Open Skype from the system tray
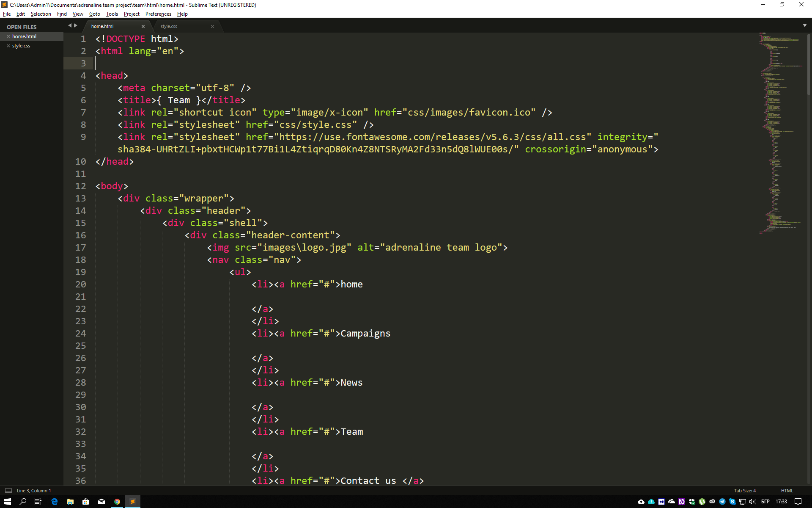The width and height of the screenshot is (812, 508). pos(732,502)
